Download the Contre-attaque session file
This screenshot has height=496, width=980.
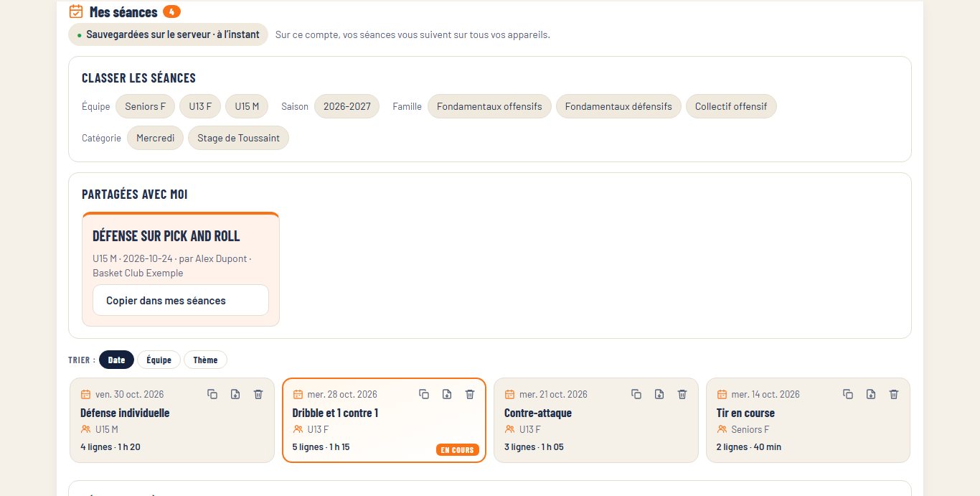click(659, 394)
